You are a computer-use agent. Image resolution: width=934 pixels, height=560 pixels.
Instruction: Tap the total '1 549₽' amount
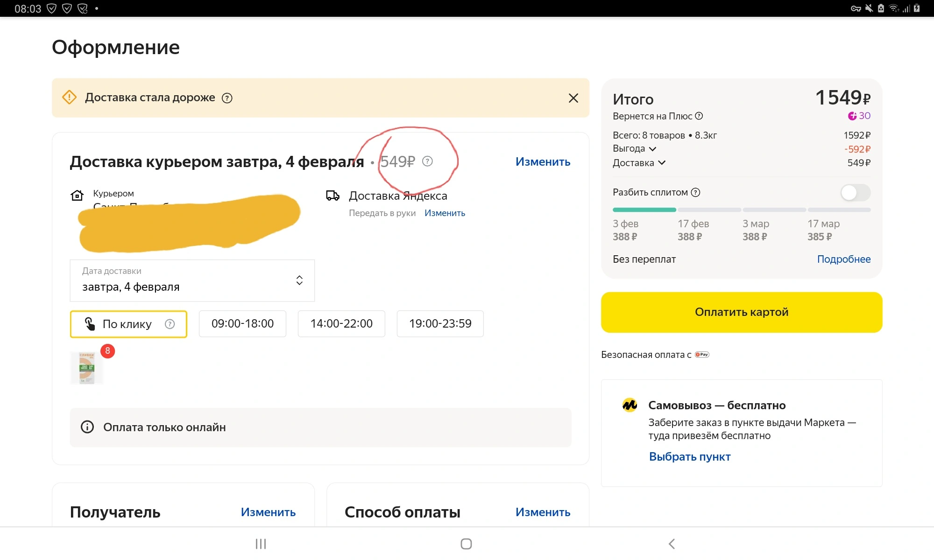click(843, 98)
